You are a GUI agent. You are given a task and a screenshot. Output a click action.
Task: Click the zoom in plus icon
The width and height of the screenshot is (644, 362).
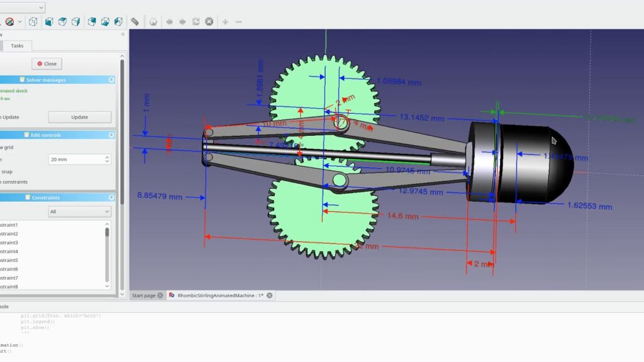tap(225, 21)
